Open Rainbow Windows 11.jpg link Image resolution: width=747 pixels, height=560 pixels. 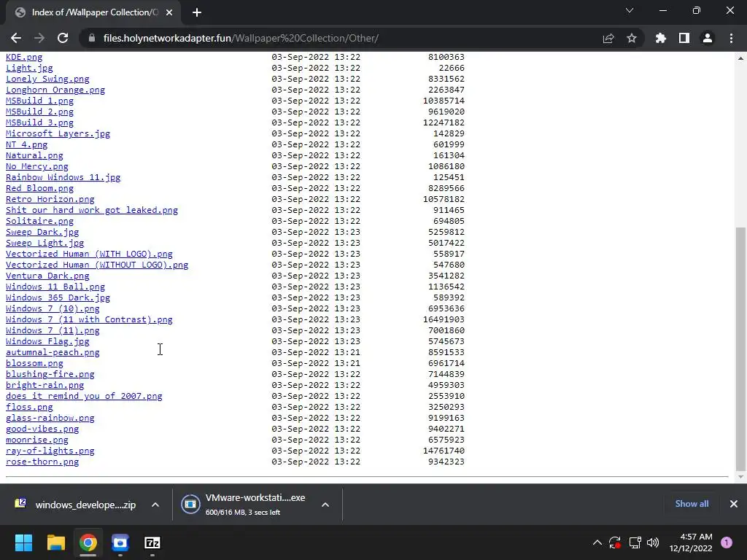pos(63,178)
